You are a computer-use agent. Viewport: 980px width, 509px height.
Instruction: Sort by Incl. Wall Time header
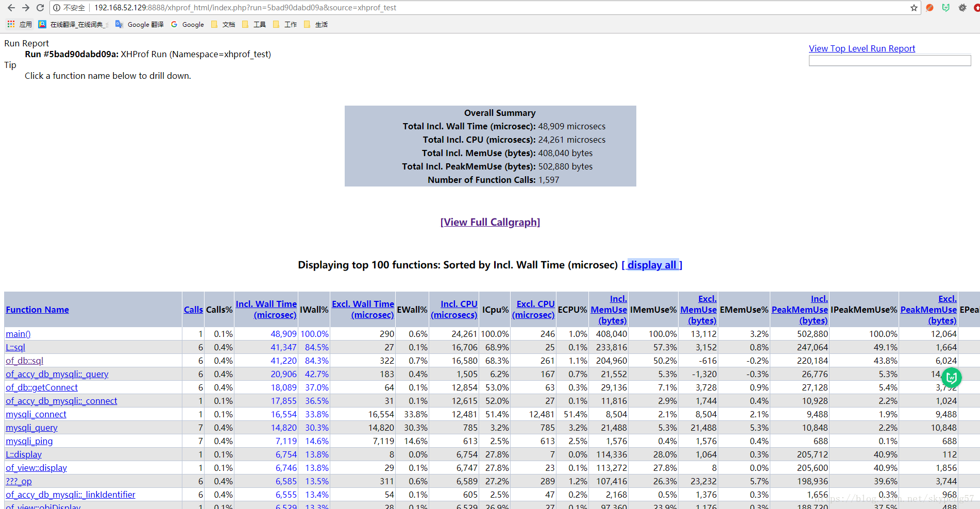266,310
